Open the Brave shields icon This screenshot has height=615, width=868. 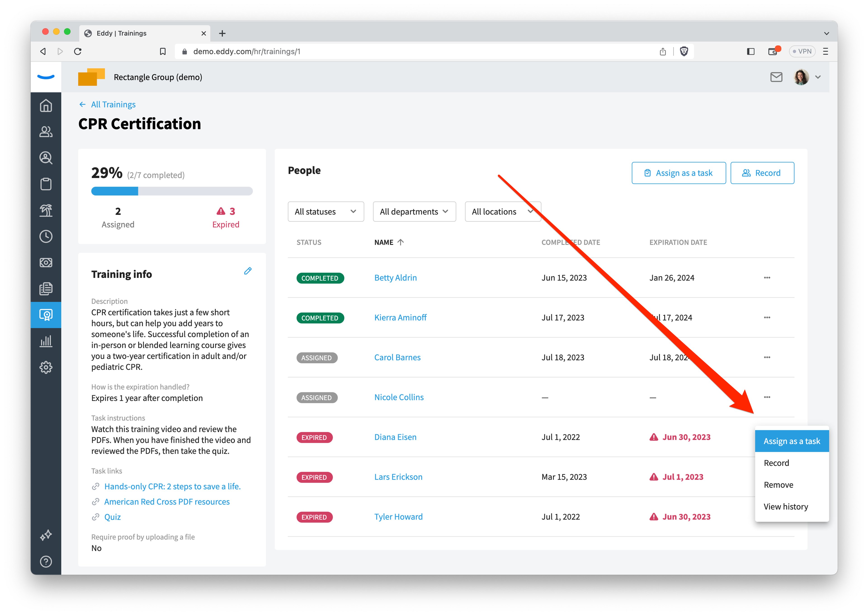coord(684,51)
